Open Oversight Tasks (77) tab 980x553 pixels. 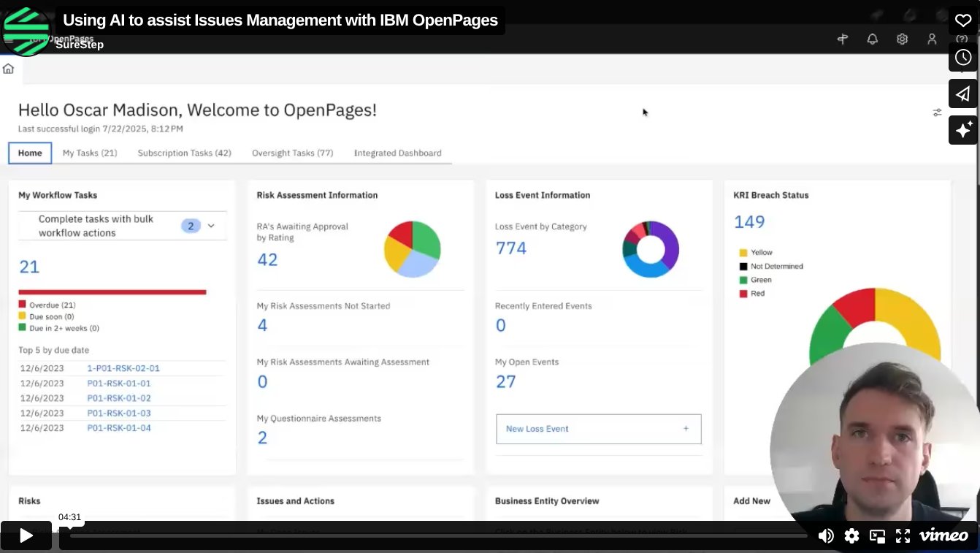click(292, 153)
